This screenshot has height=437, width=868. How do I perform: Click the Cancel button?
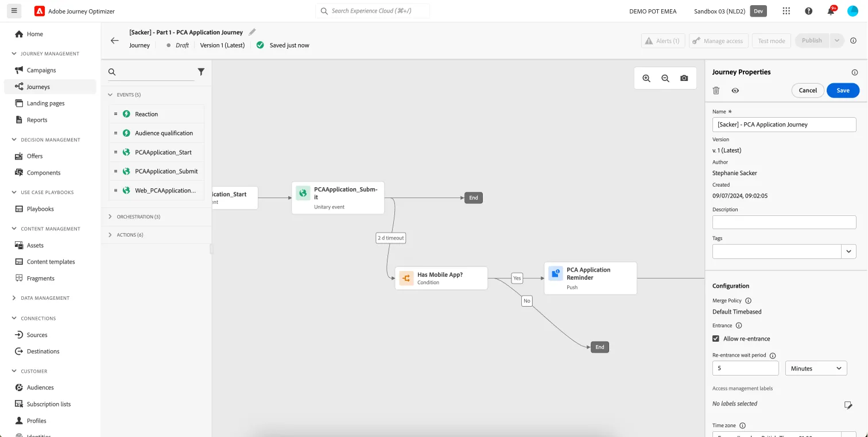click(x=808, y=90)
